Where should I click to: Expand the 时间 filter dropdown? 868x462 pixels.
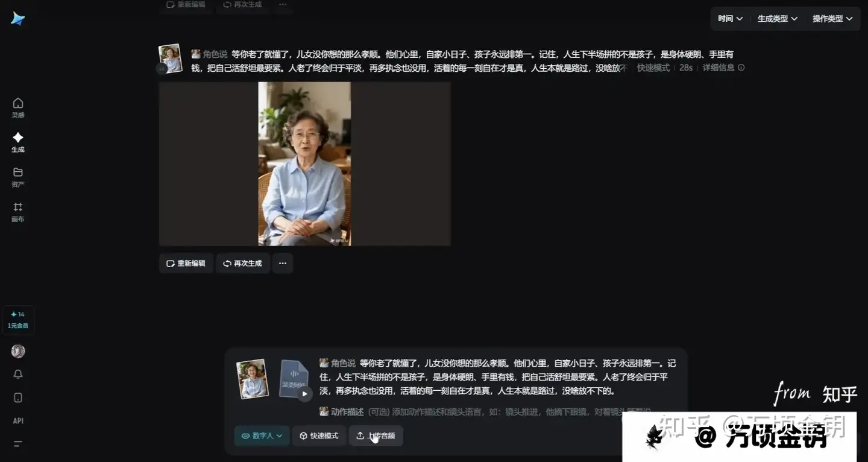point(730,19)
